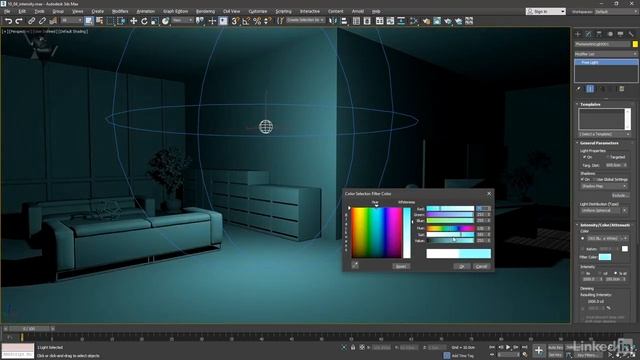This screenshot has height=360, width=640.
Task: Open the Shadow Map type dropdown
Action: click(604, 186)
